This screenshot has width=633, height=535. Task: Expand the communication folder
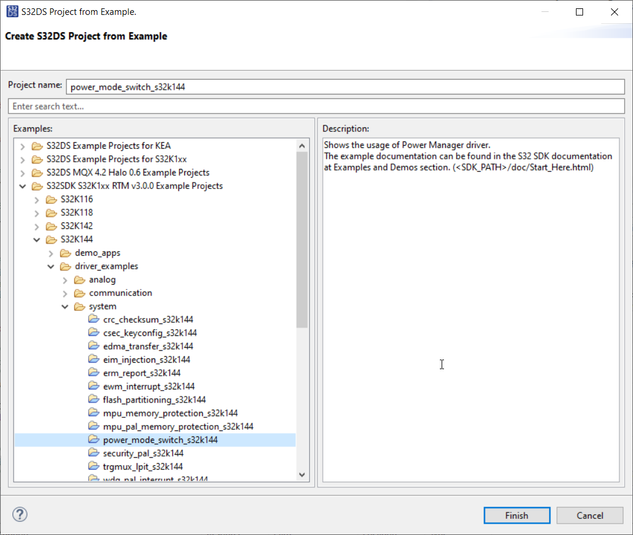[x=65, y=293]
